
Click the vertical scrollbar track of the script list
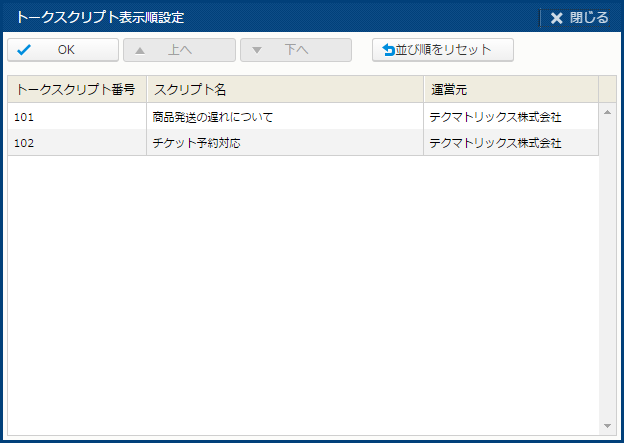[x=607, y=270]
